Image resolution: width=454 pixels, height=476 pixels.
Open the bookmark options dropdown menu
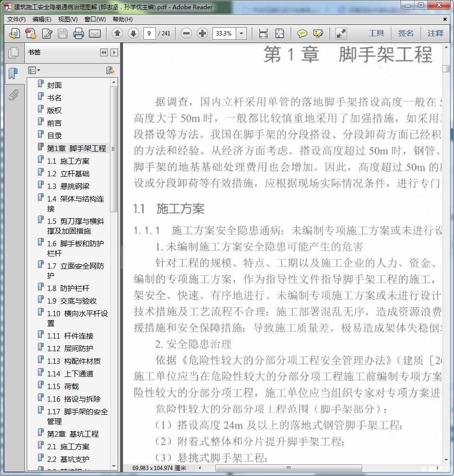coord(34,70)
